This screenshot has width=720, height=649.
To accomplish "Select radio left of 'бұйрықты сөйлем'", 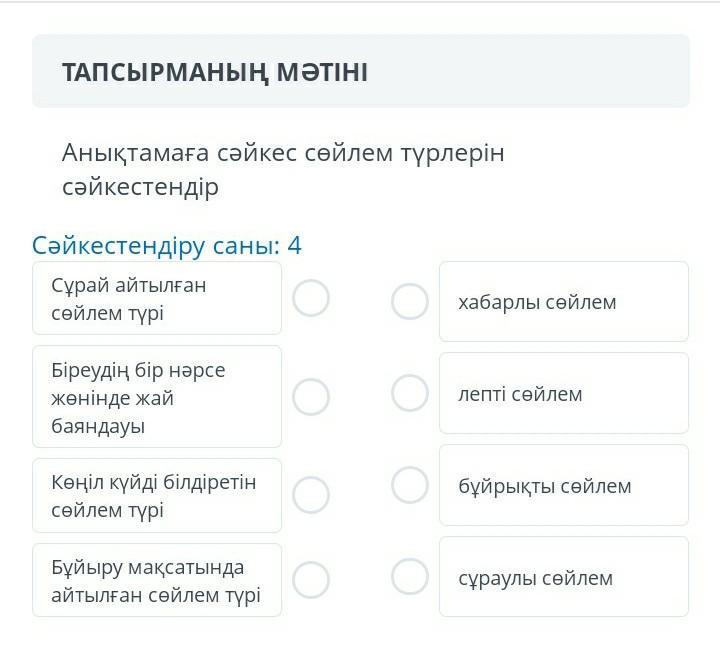I will [409, 485].
